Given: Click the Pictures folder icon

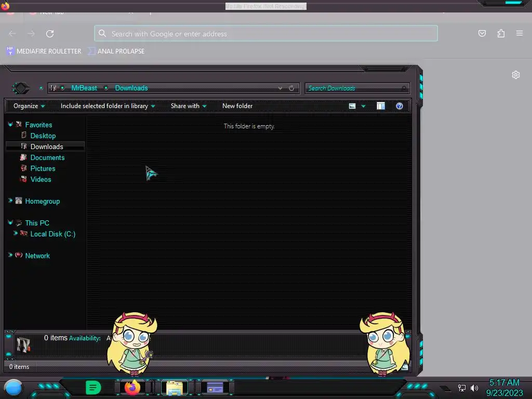Looking at the screenshot, I should [x=23, y=168].
